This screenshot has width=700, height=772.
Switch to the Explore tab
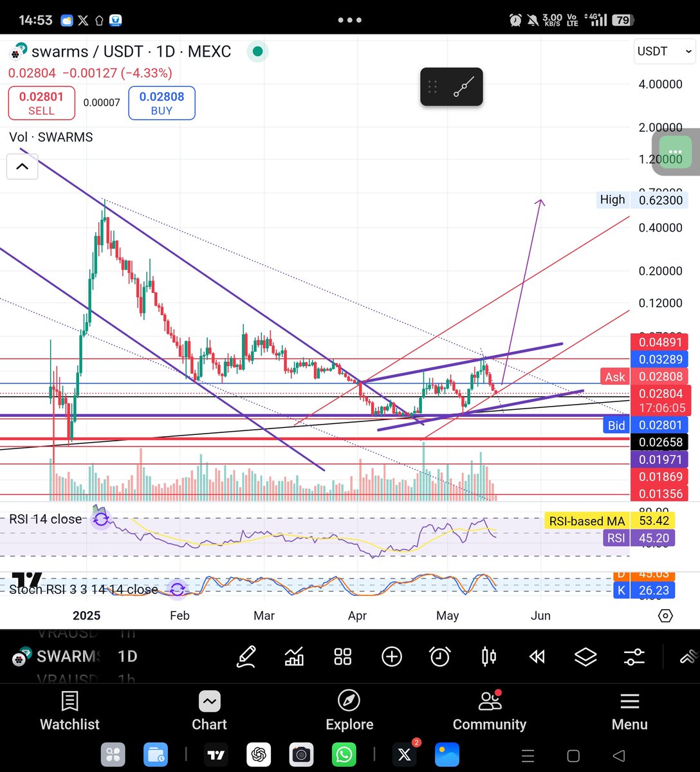[x=349, y=712]
